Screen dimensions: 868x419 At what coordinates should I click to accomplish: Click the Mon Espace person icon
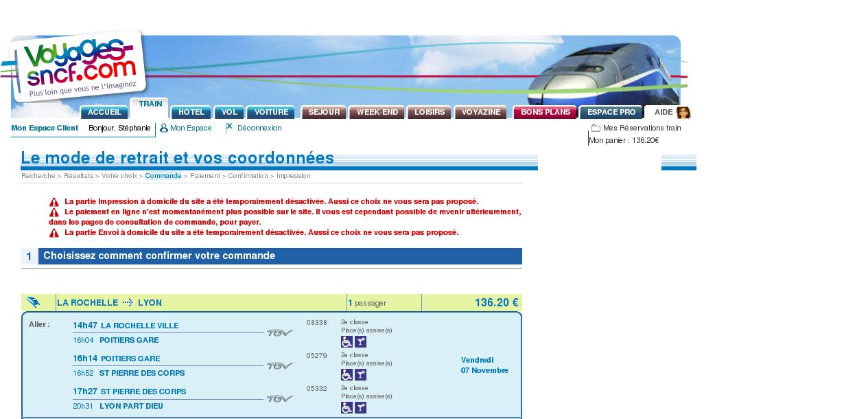(163, 128)
